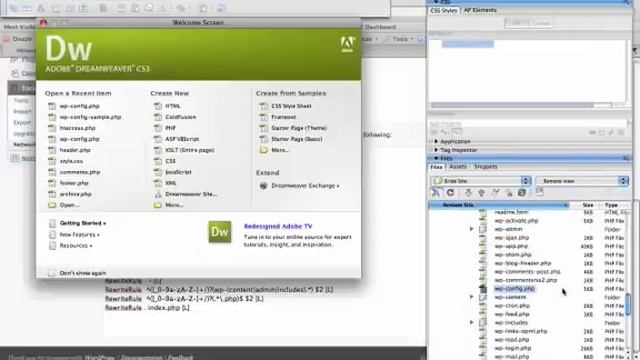Open recent file footer.php
Viewport: 640px width, 360px height.
[74, 183]
